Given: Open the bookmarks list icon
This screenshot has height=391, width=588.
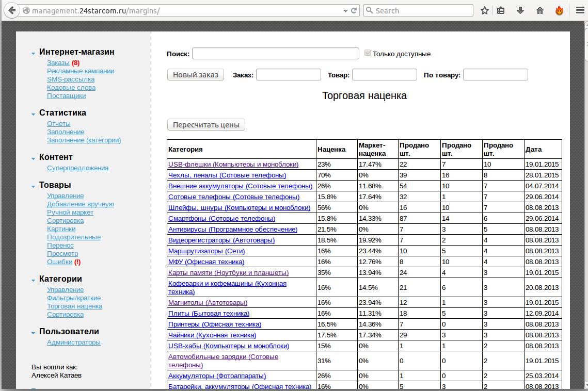Looking at the screenshot, I should point(501,10).
